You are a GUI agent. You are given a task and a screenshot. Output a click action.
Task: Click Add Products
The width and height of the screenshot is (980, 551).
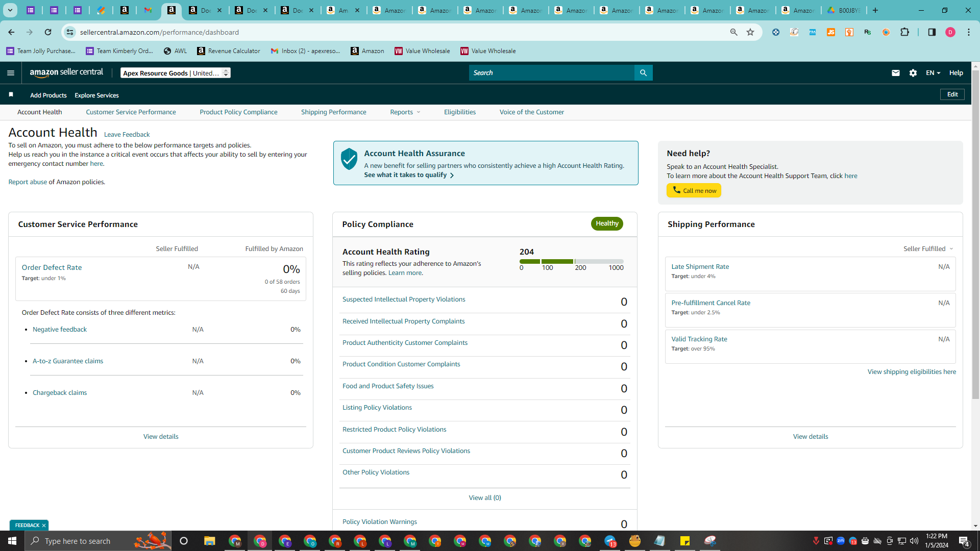point(48,95)
